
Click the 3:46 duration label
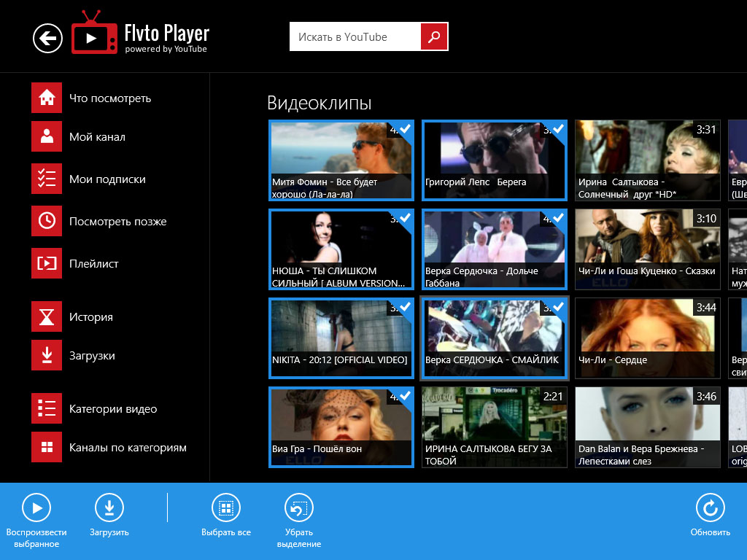(706, 397)
